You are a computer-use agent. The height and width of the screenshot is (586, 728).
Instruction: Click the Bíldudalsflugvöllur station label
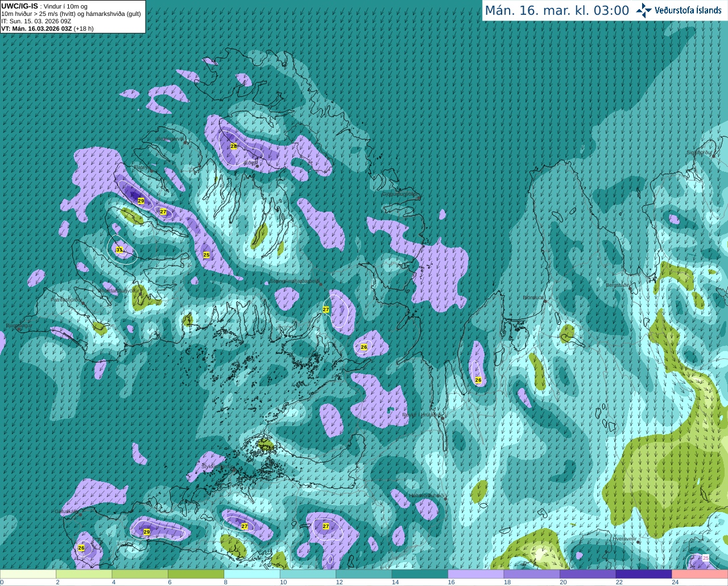coord(118,290)
